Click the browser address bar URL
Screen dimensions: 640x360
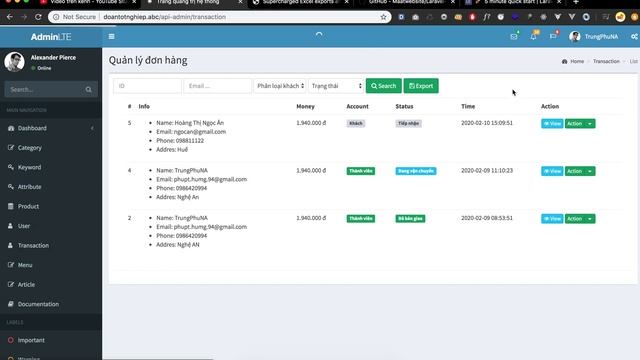[164, 17]
